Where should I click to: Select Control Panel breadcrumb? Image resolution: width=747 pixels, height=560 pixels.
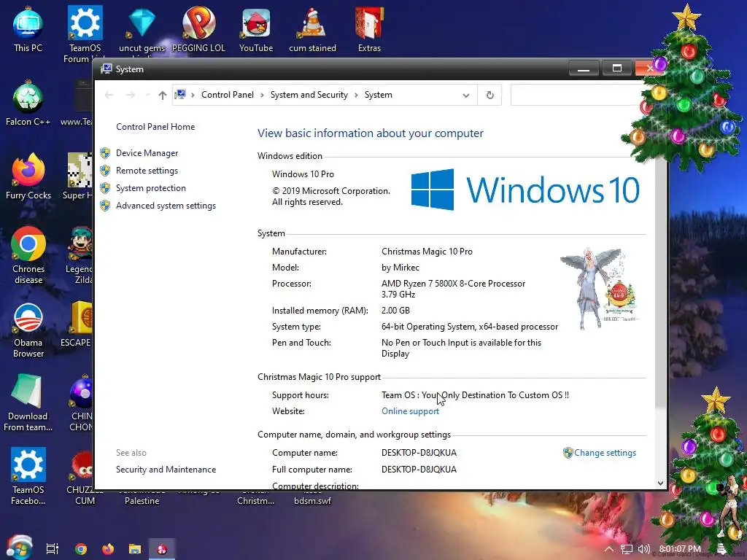(x=228, y=95)
